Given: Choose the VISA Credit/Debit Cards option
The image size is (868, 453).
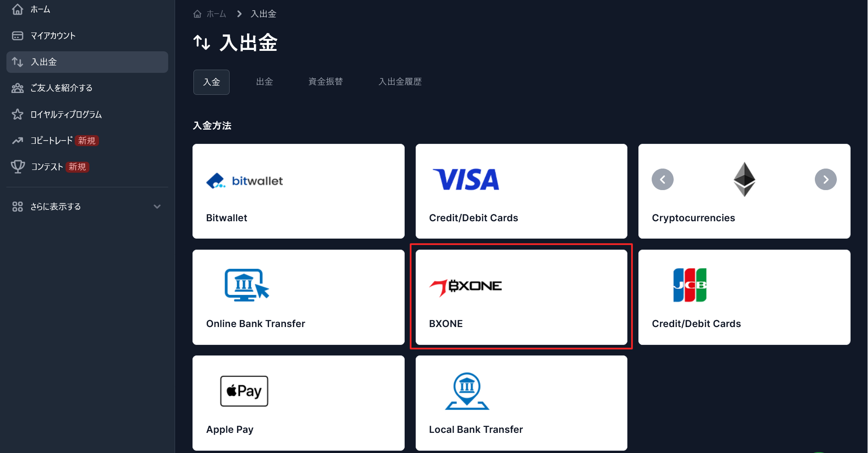Looking at the screenshot, I should 521,191.
